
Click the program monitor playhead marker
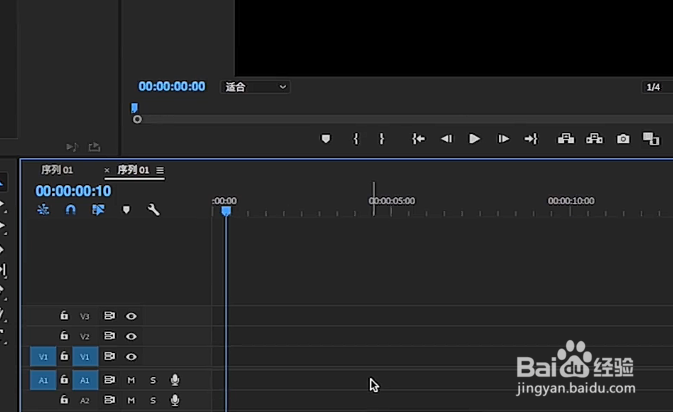[134, 107]
